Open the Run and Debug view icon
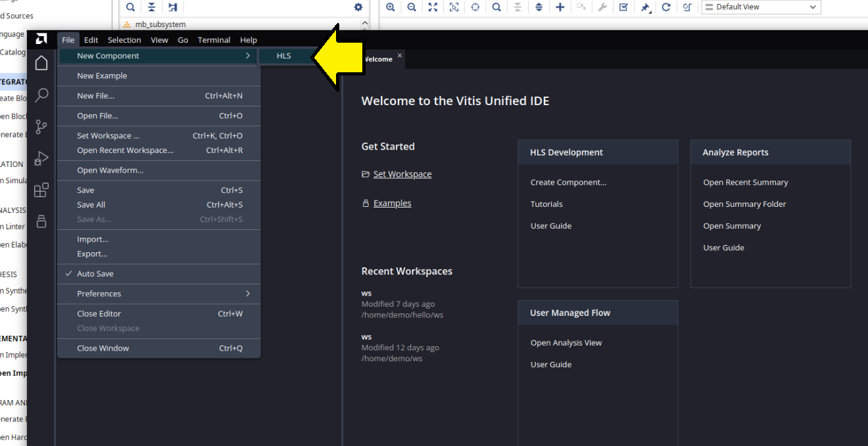 [x=41, y=158]
